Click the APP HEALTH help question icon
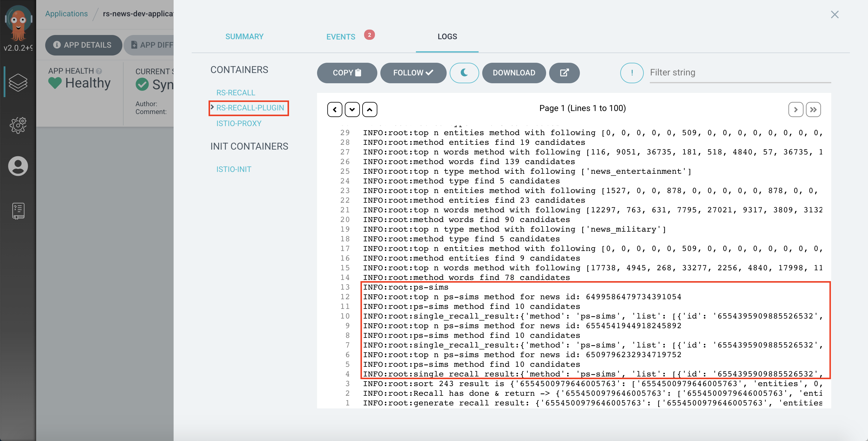Screen dimensions: 868x441 (x=99, y=71)
